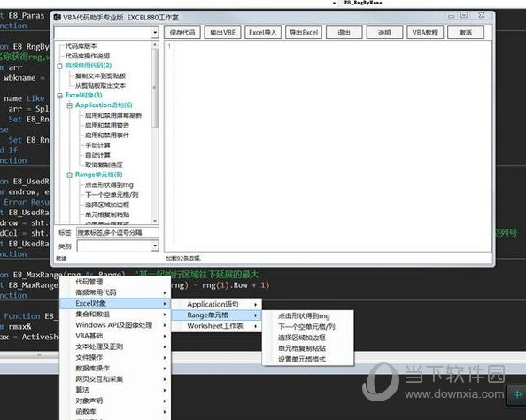526x420 pixels.
Task: Choose 选择区域加边框 in the popup submenu
Action: tap(308, 338)
